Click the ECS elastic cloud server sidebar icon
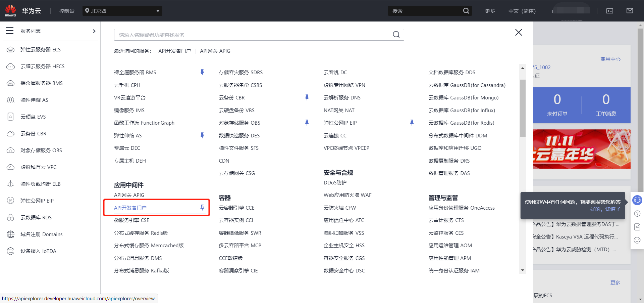This screenshot has width=644, height=303. click(11, 50)
